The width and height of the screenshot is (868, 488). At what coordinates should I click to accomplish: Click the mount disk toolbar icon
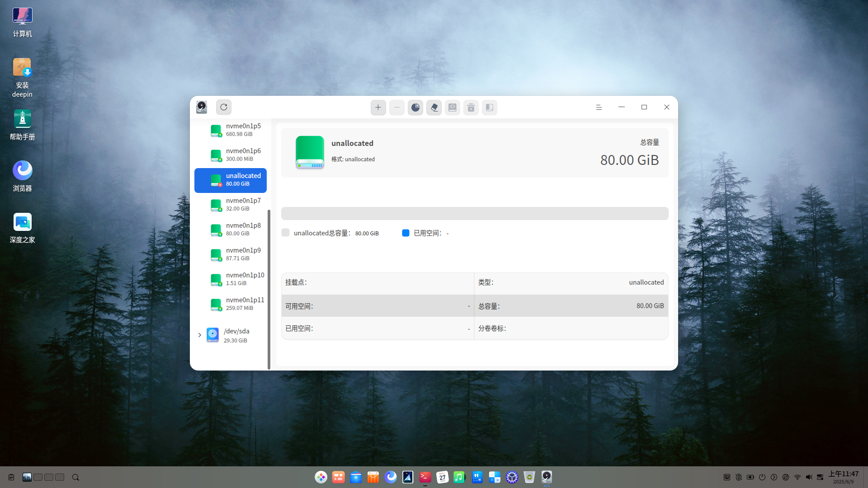pos(453,108)
